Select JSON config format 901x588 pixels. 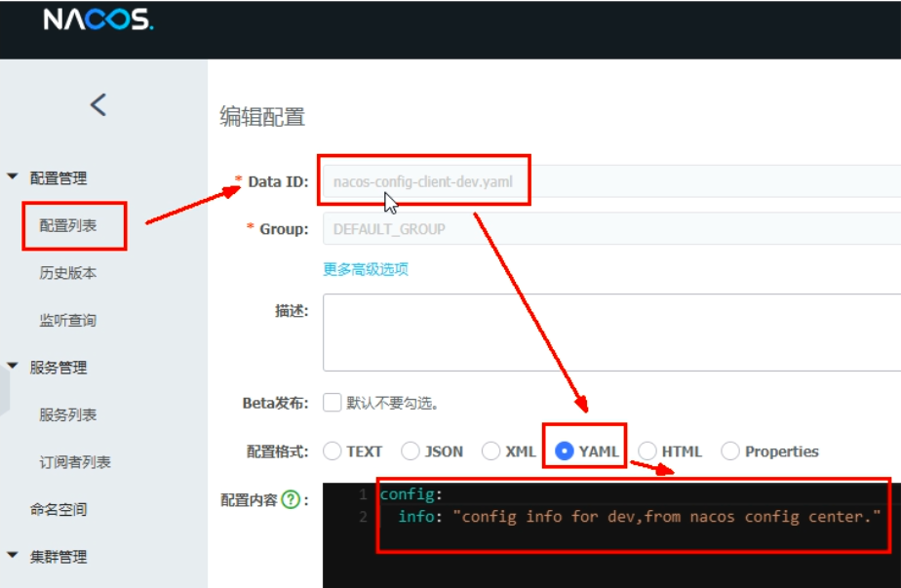[411, 451]
